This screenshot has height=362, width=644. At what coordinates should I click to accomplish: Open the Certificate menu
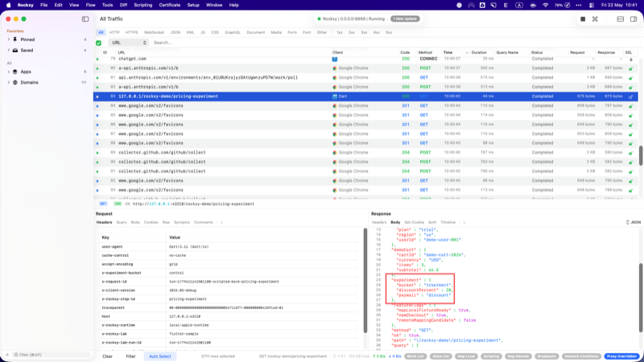tap(170, 6)
